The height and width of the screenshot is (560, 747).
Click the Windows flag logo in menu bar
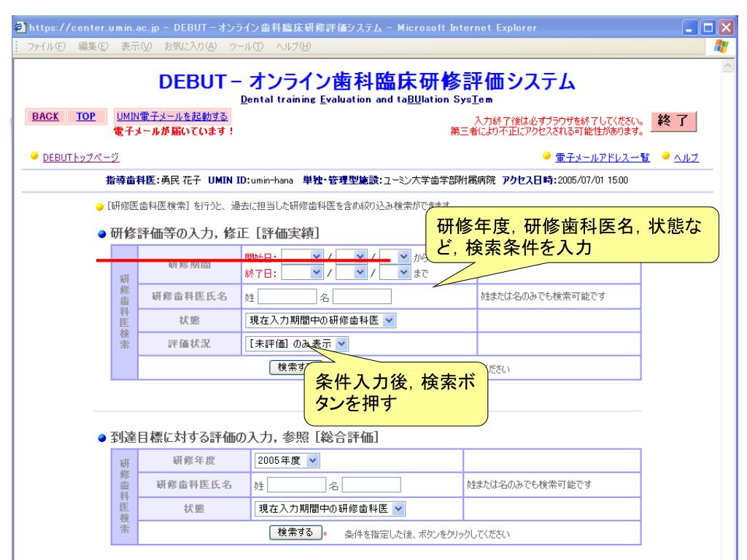(x=721, y=47)
